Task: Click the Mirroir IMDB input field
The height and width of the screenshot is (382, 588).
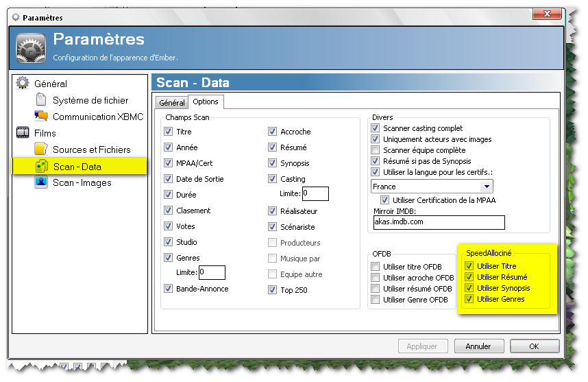Action: click(x=439, y=222)
